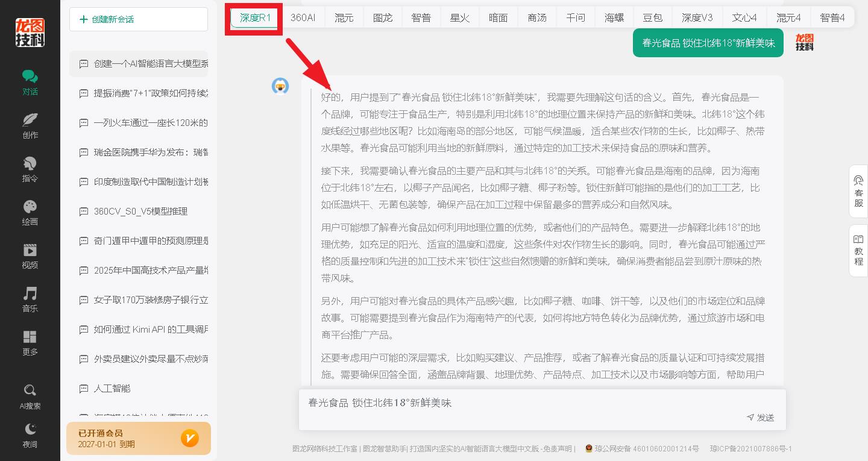Open conversation 如何通过 Kimi API 的工具调用
Image resolution: width=868 pixels, height=461 pixels.
click(x=139, y=330)
